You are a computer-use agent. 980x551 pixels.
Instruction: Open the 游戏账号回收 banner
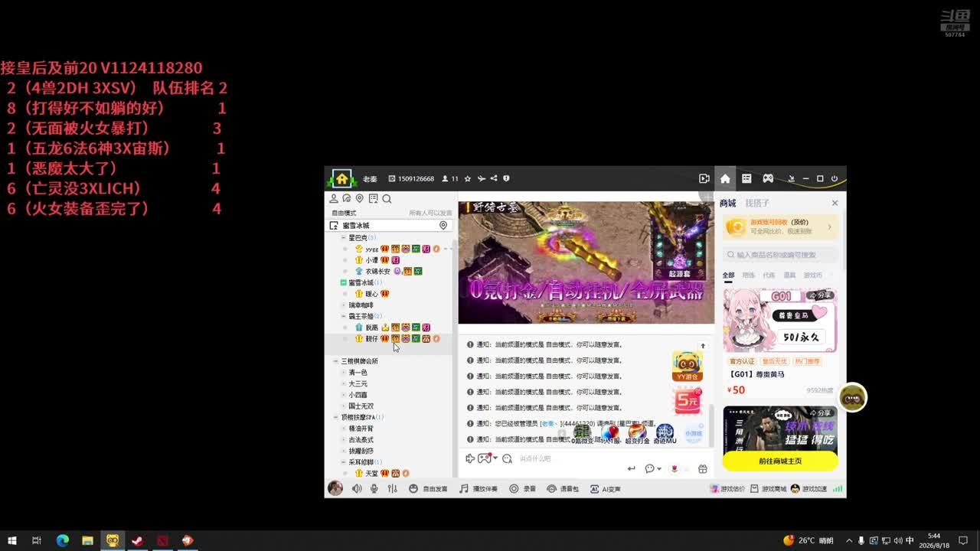tap(780, 227)
